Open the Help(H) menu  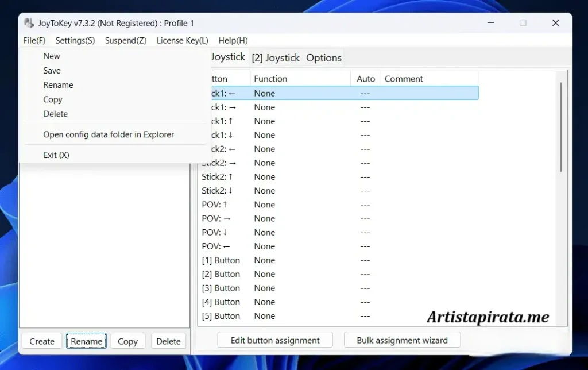(233, 41)
